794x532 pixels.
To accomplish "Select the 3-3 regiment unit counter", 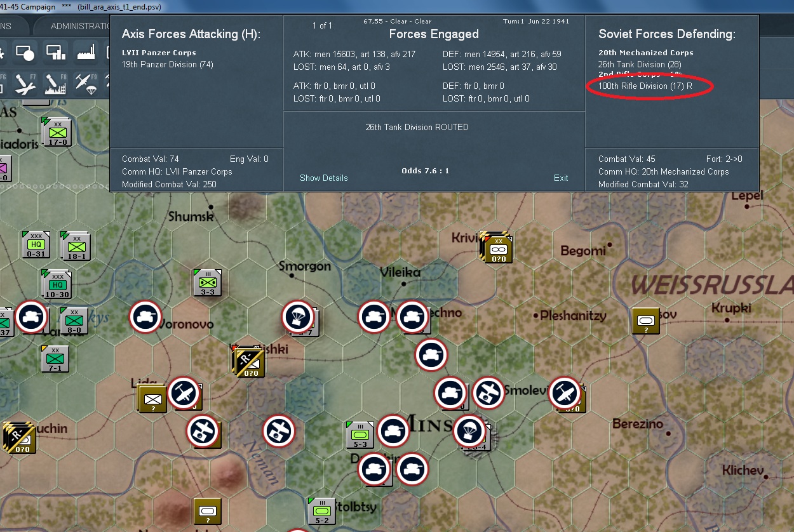I will [x=207, y=283].
